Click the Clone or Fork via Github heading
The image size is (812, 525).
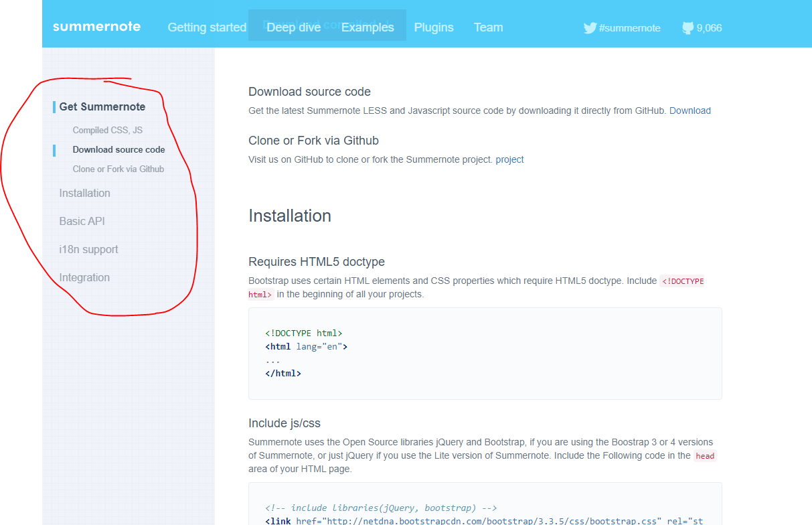tap(313, 141)
